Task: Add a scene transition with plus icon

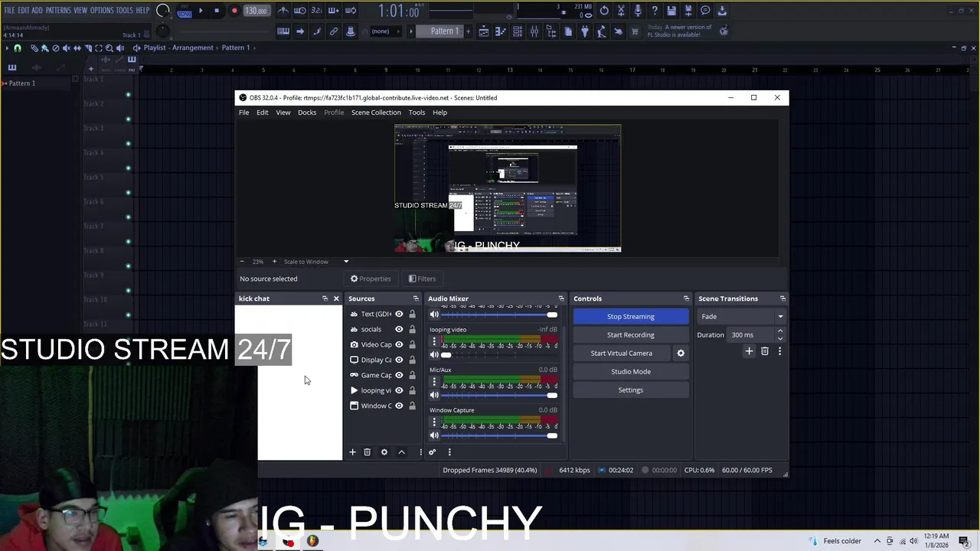Action: (x=749, y=351)
